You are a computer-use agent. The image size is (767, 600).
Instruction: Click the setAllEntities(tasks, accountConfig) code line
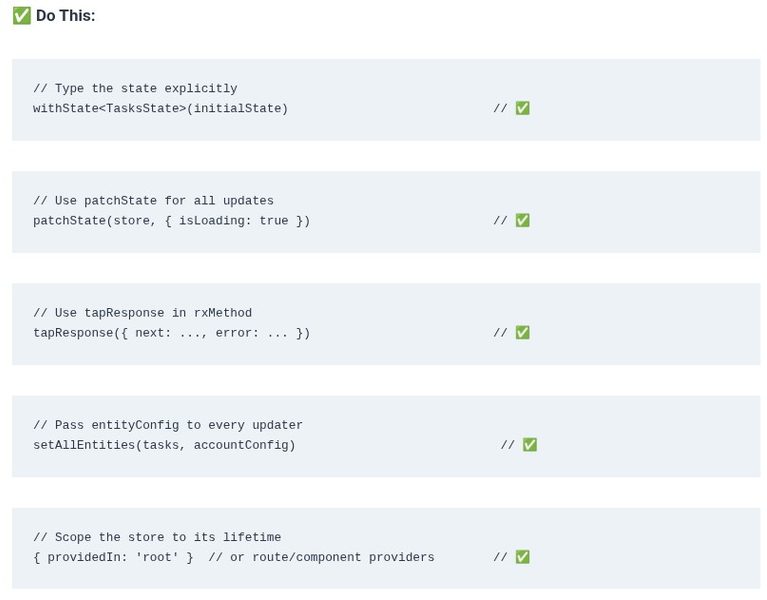pos(164,445)
